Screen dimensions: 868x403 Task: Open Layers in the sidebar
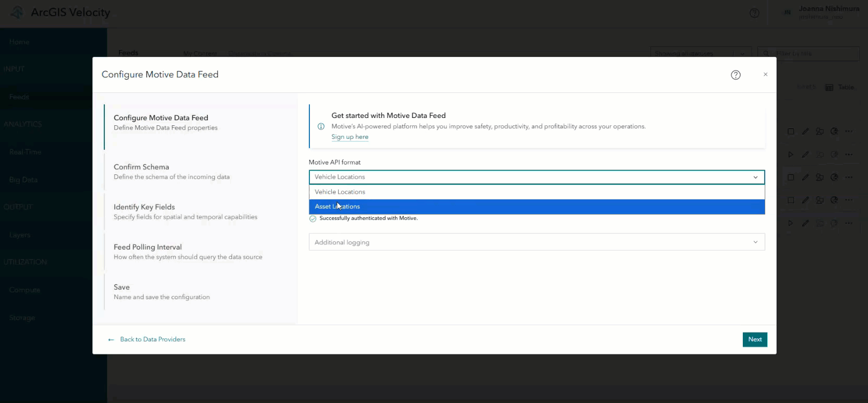tap(20, 235)
